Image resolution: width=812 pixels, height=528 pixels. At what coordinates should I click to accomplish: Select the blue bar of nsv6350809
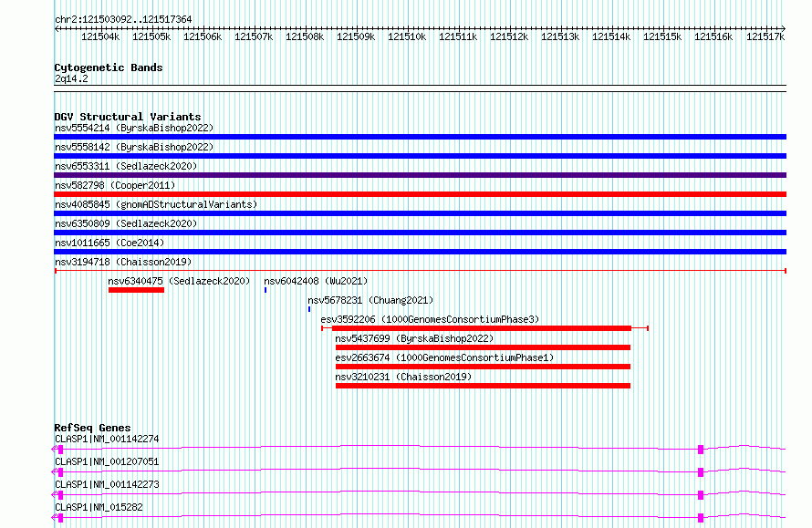coord(420,233)
